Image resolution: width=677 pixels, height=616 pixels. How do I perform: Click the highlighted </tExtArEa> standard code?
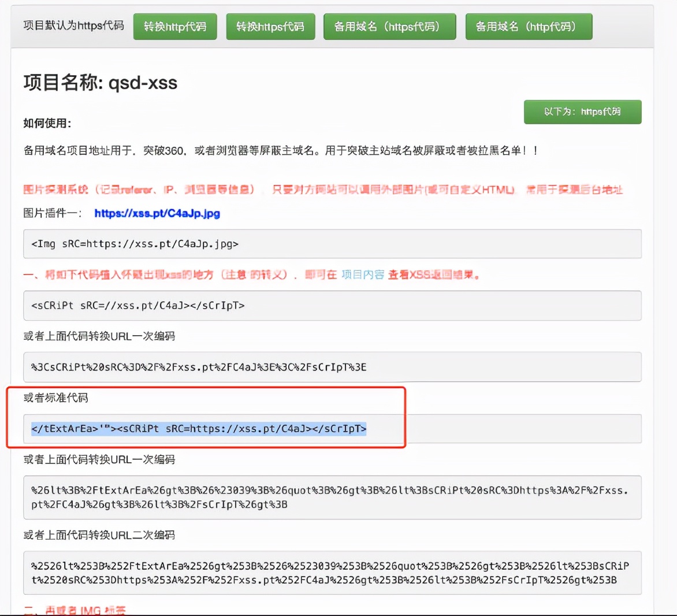[x=199, y=429]
